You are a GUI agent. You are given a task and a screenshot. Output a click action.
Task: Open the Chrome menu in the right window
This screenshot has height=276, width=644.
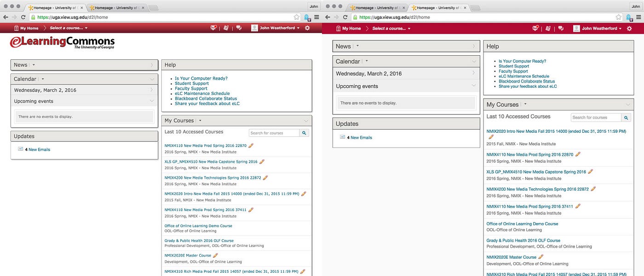[638, 17]
